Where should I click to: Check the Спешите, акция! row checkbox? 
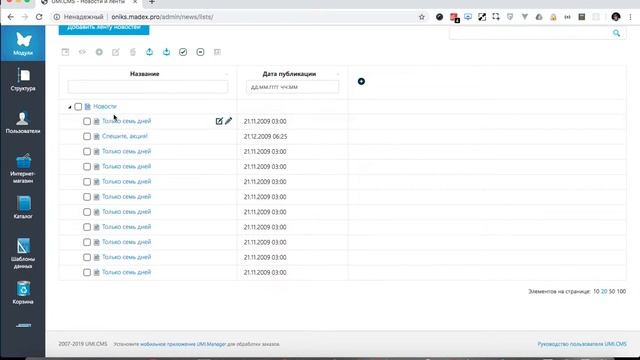tap(87, 136)
